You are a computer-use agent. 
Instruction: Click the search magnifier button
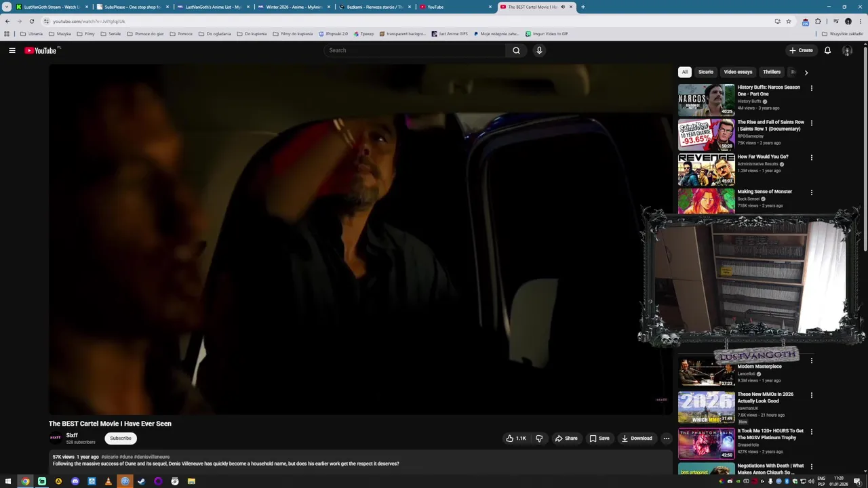pos(516,50)
